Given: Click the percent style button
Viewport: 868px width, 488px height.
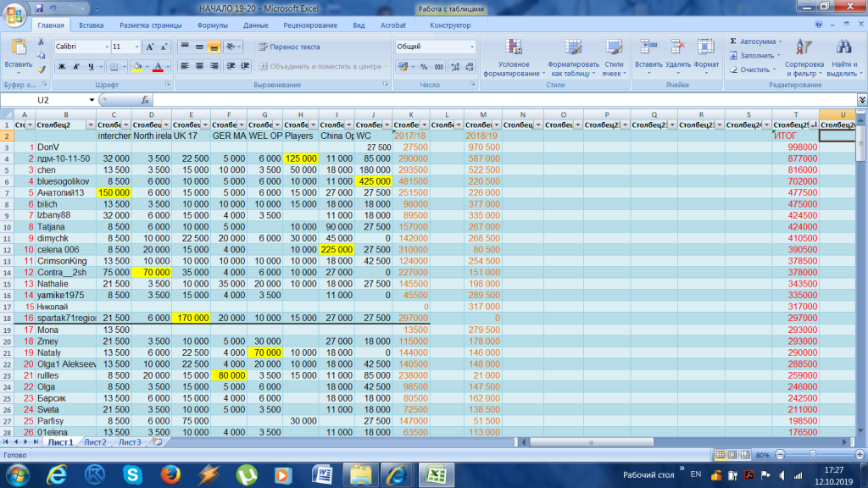Looking at the screenshot, I should tap(422, 66).
